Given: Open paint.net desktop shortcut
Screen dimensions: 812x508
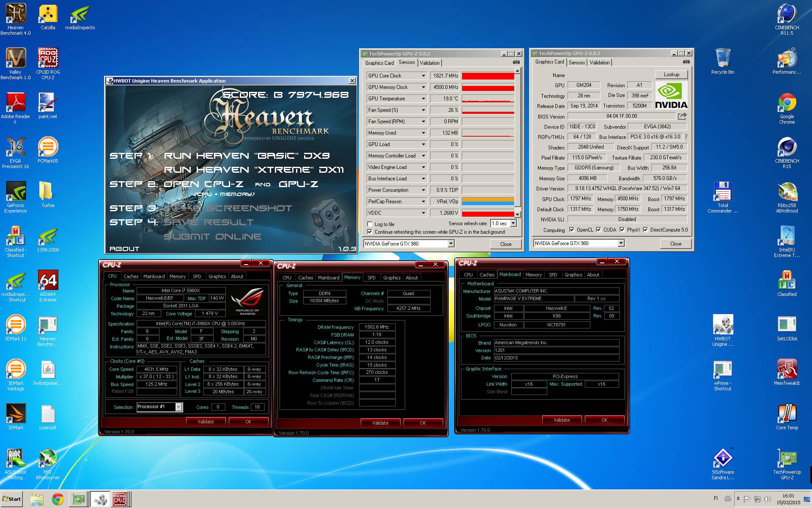Looking at the screenshot, I should (48, 106).
